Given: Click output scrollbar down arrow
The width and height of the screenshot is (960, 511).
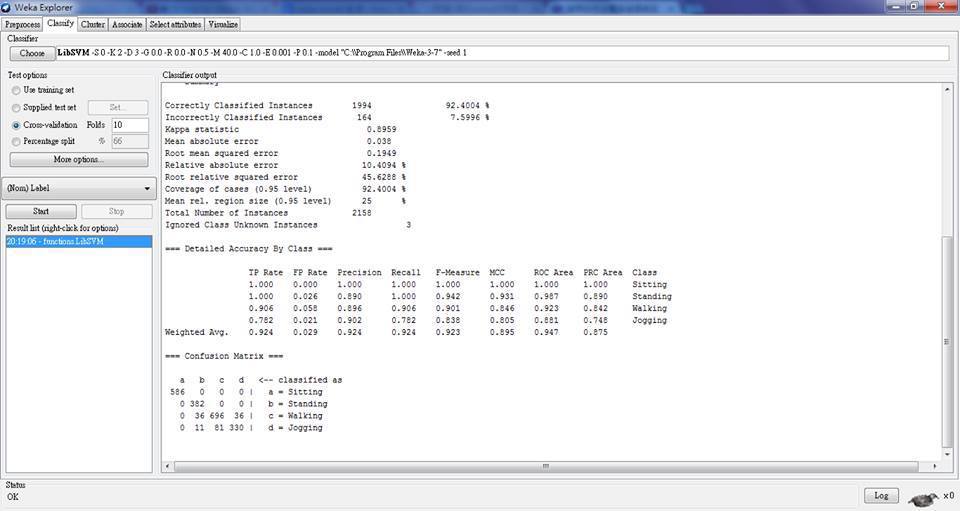Looking at the screenshot, I should [947, 455].
